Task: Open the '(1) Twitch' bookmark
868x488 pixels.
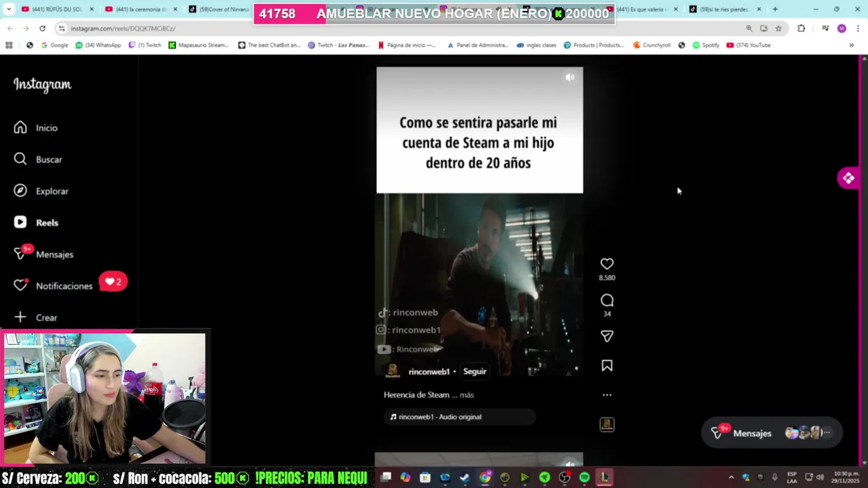Action: click(x=145, y=45)
